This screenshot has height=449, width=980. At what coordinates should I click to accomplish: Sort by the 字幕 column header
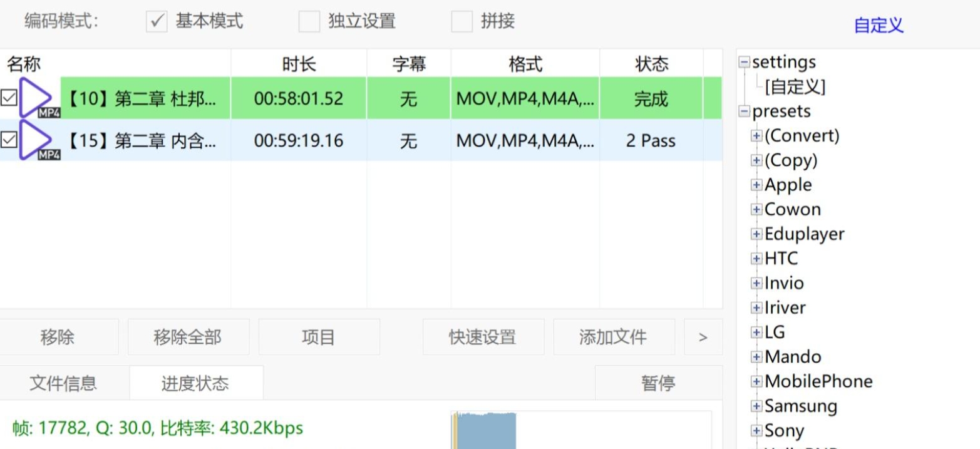click(x=409, y=63)
